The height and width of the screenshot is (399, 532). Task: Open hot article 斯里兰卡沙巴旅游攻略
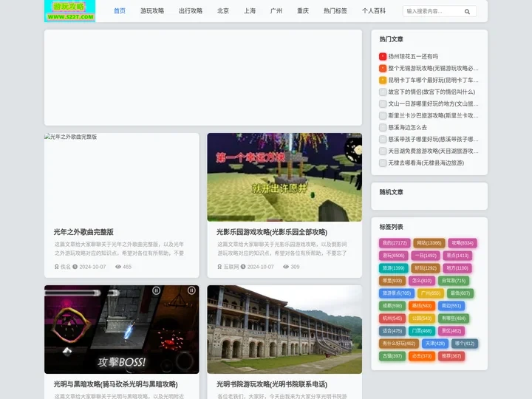[433, 116]
